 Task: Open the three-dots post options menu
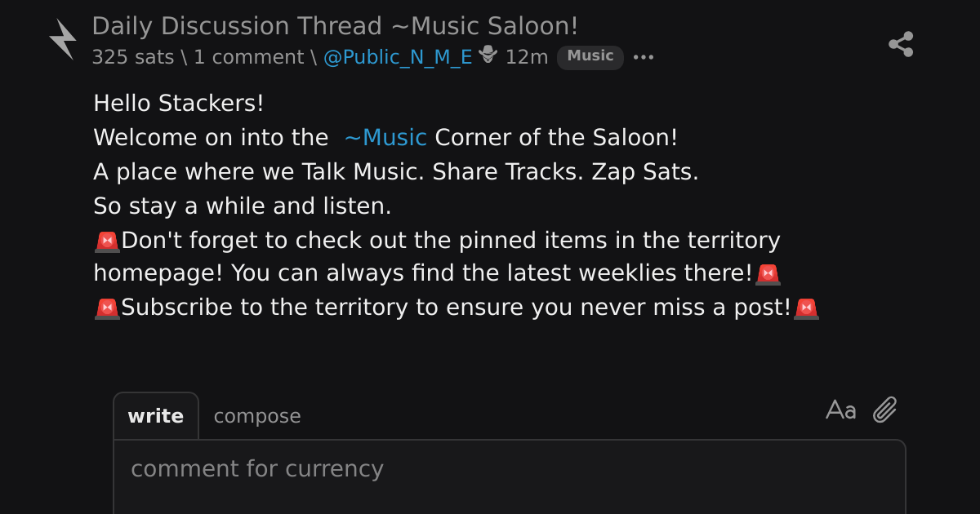click(x=644, y=57)
